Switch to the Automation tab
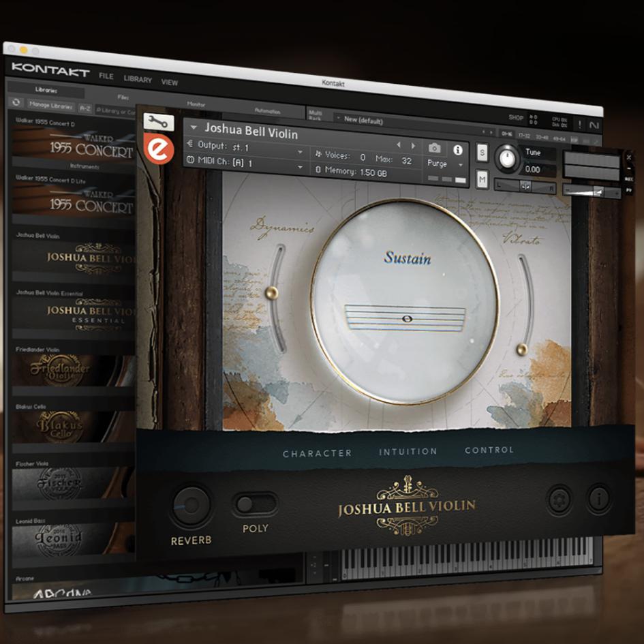This screenshot has width=644, height=644. coord(267,111)
